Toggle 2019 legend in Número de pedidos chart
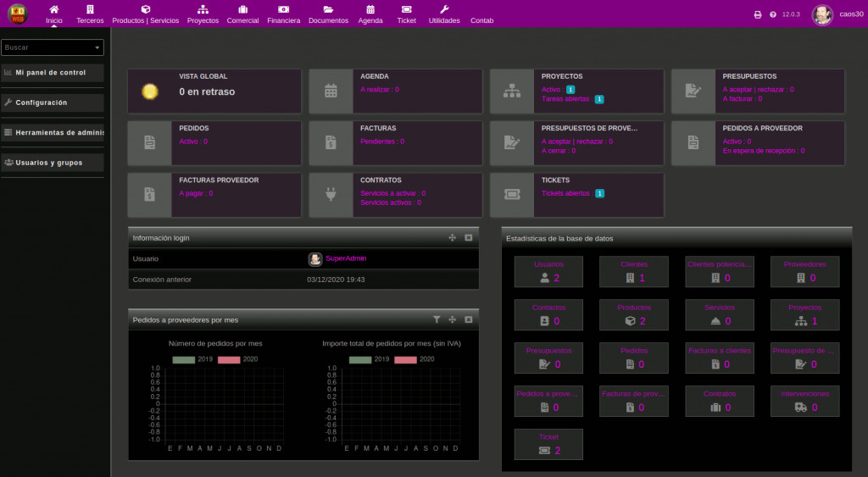This screenshot has height=477, width=868. 183,359
